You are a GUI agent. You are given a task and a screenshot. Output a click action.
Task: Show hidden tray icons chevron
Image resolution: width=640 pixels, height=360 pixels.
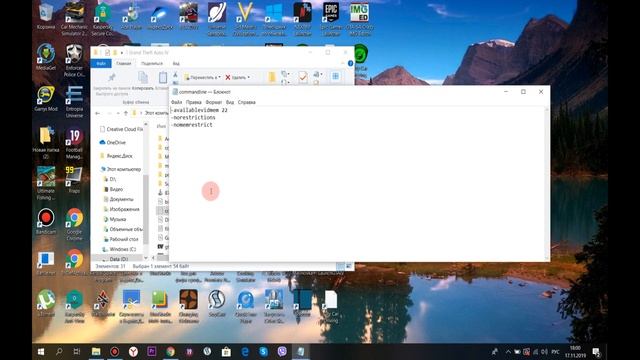pos(508,351)
